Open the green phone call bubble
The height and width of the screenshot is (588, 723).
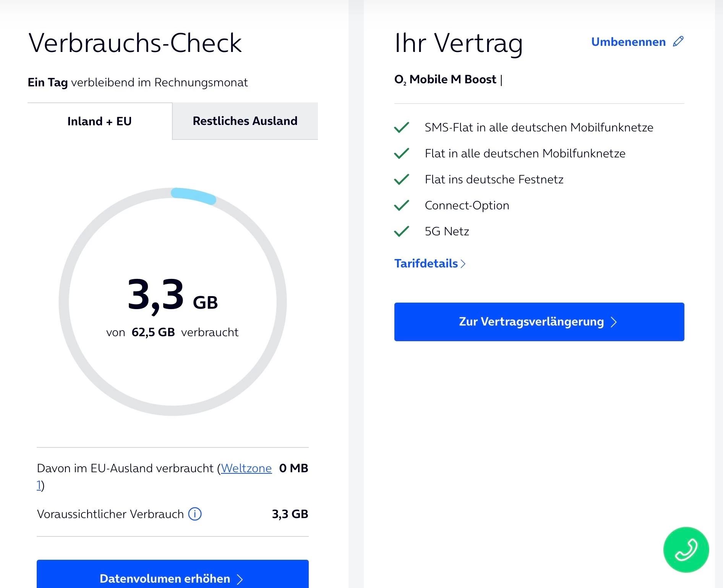tap(686, 550)
